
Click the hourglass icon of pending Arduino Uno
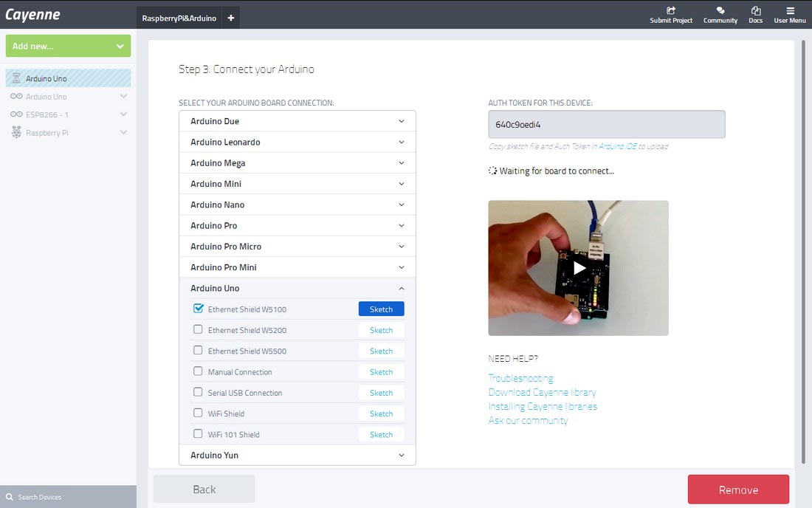point(16,78)
